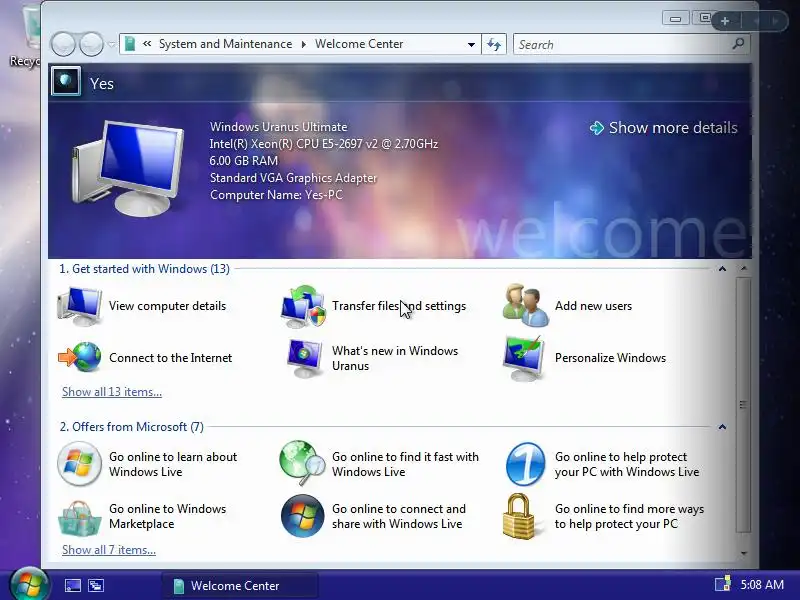Click the Welcome Center taskbar button
This screenshot has height=600, width=800.
pos(240,586)
